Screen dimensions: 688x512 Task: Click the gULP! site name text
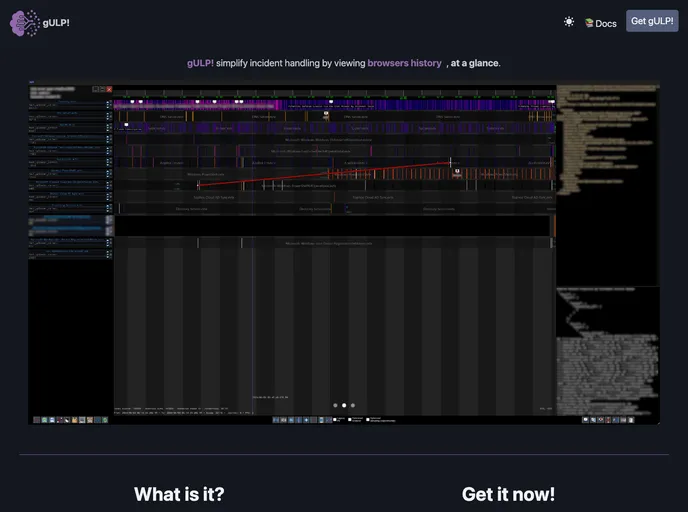point(56,23)
